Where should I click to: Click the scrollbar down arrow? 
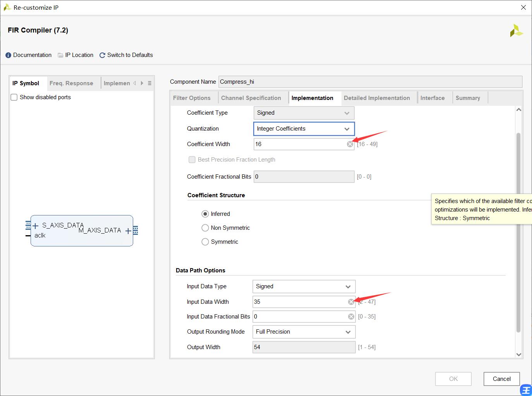[519, 355]
